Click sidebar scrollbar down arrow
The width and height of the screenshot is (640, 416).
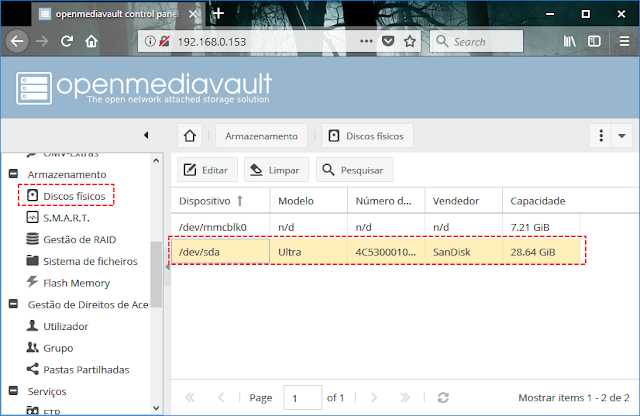[156, 408]
